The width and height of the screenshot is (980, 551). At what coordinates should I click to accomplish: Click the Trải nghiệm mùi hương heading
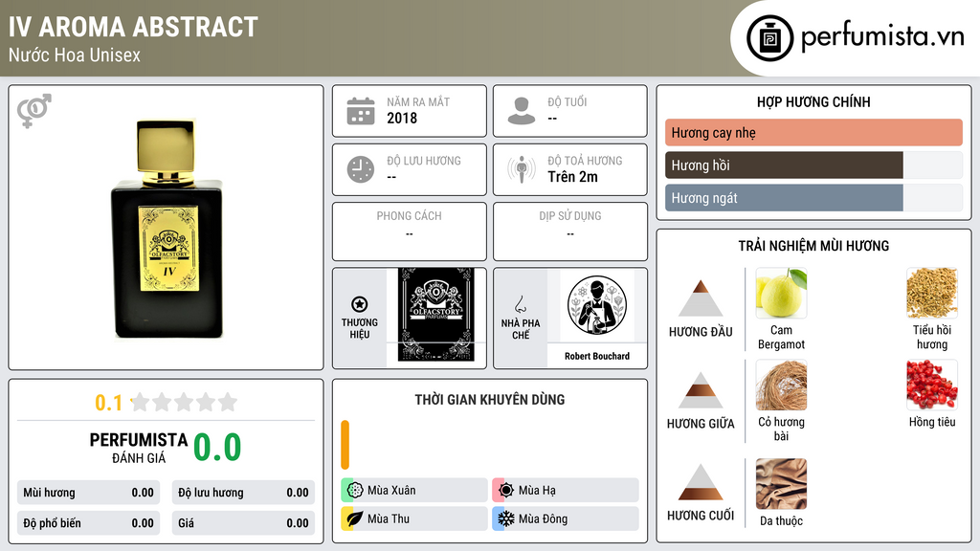coord(813,246)
